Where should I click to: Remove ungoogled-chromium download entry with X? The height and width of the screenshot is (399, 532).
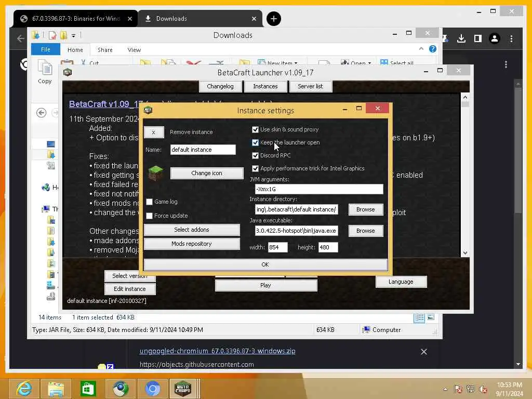(x=424, y=352)
